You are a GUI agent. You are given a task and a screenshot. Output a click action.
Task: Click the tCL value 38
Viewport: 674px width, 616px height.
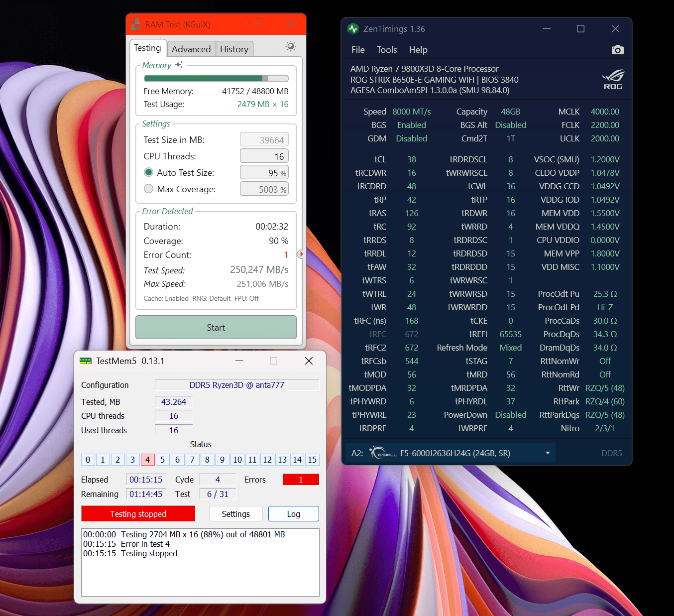point(412,159)
